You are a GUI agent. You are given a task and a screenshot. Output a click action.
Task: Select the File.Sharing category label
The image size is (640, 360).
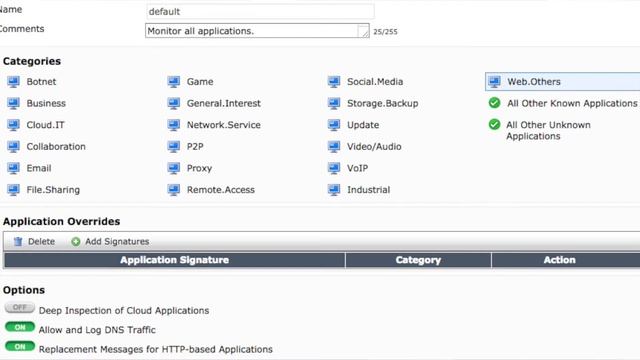(x=53, y=190)
